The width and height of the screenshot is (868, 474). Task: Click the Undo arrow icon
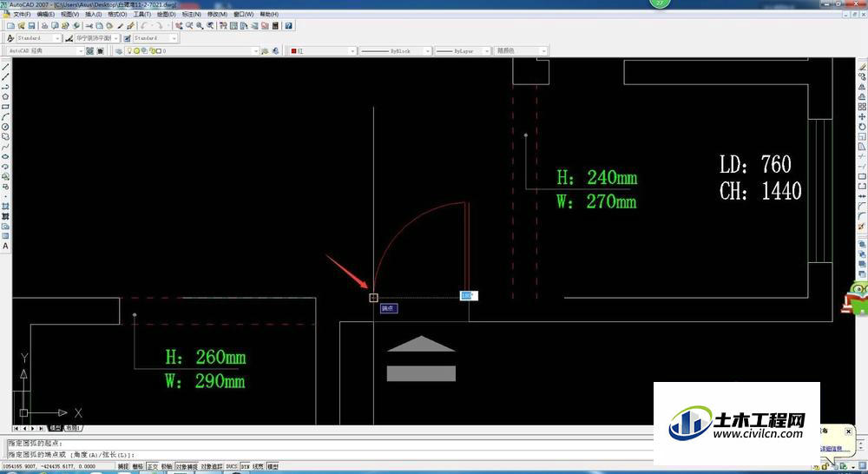[x=144, y=25]
